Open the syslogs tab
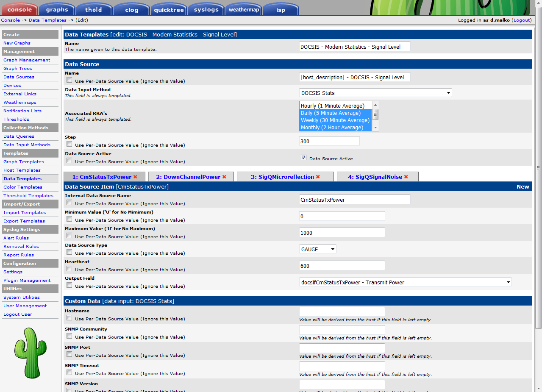Screen dimensions: 542x392 [206, 9]
